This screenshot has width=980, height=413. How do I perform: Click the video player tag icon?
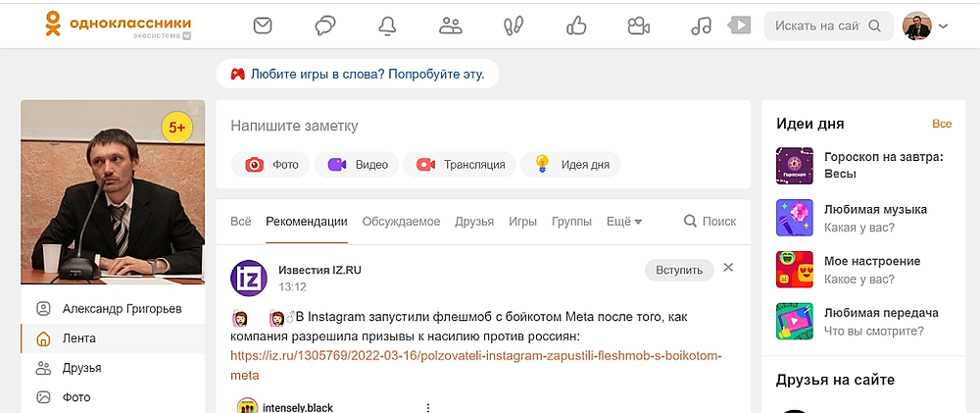tap(739, 26)
